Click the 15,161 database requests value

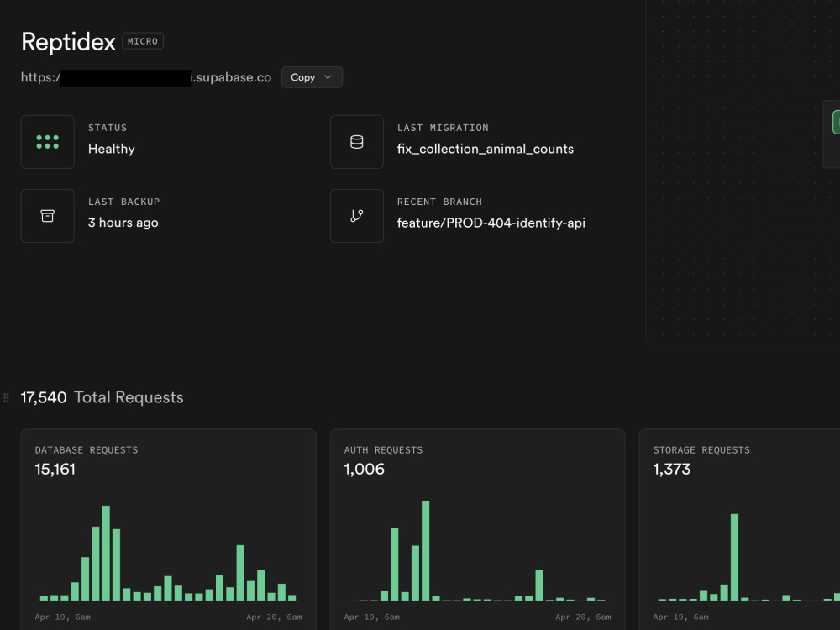[55, 470]
